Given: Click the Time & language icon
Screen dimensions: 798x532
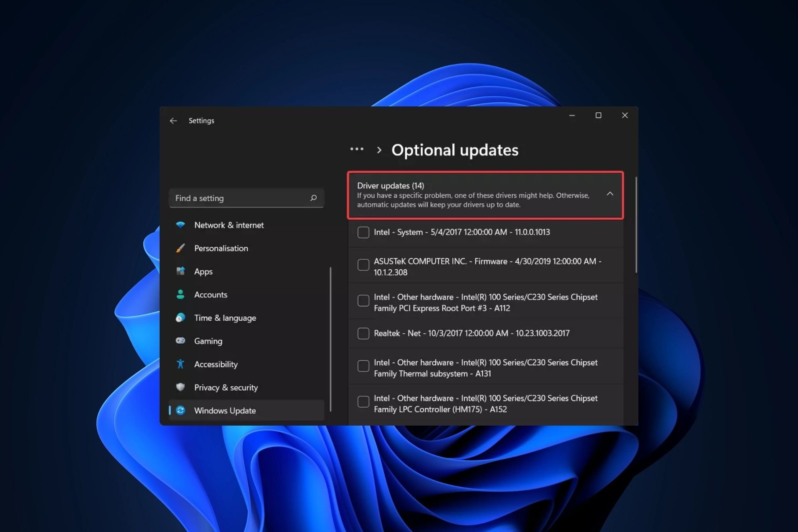Looking at the screenshot, I should point(180,318).
